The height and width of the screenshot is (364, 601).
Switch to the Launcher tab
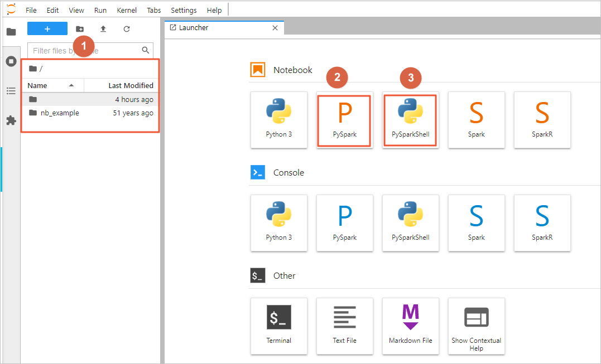[x=224, y=27]
